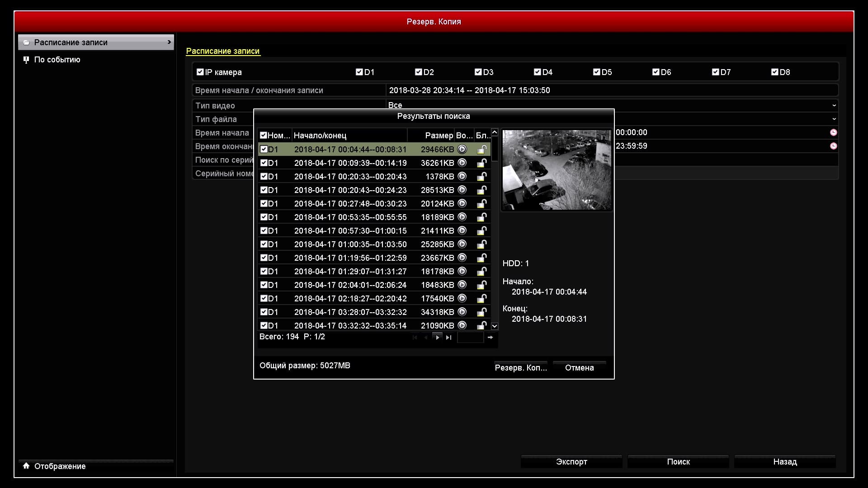Screen dimensions: 868x488
Task: Open the start time clock picker
Action: pyautogui.click(x=833, y=132)
